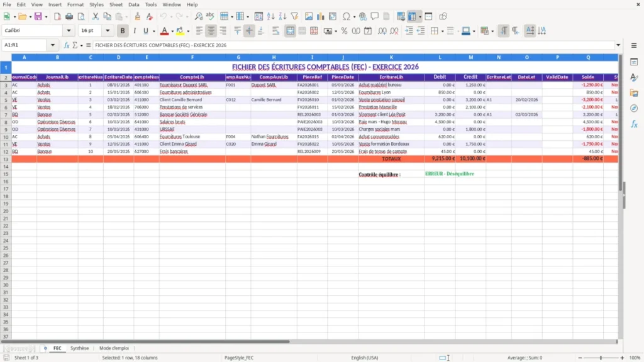
Task: Apply the yellow highlighting color swatch
Action: [x=180, y=31]
